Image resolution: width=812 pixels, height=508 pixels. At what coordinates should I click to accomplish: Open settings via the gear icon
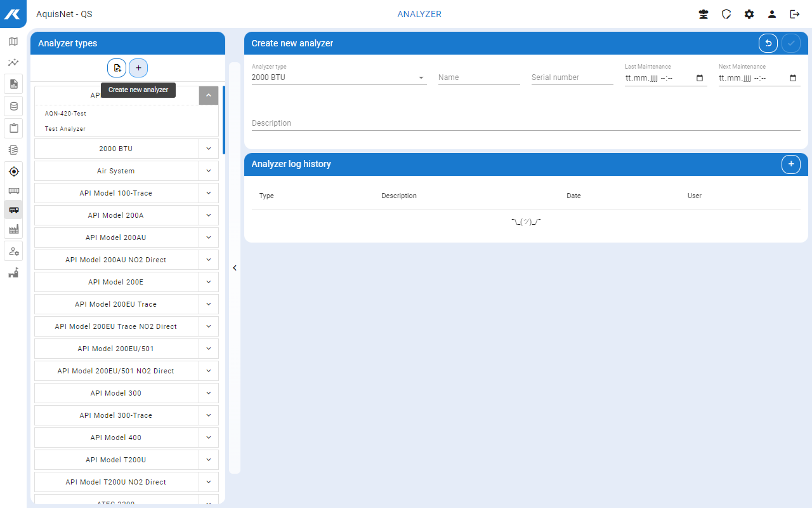tap(749, 14)
